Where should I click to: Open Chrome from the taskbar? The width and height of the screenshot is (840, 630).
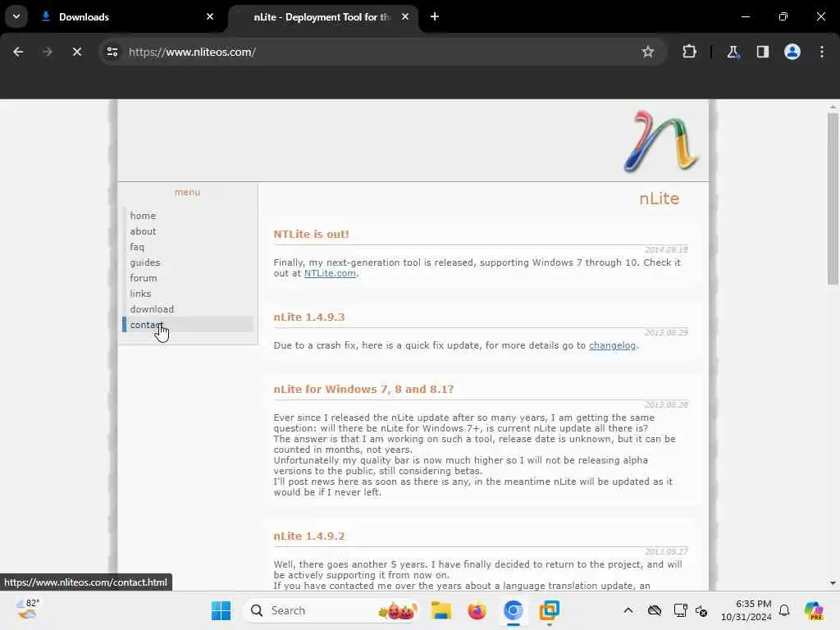[514, 610]
